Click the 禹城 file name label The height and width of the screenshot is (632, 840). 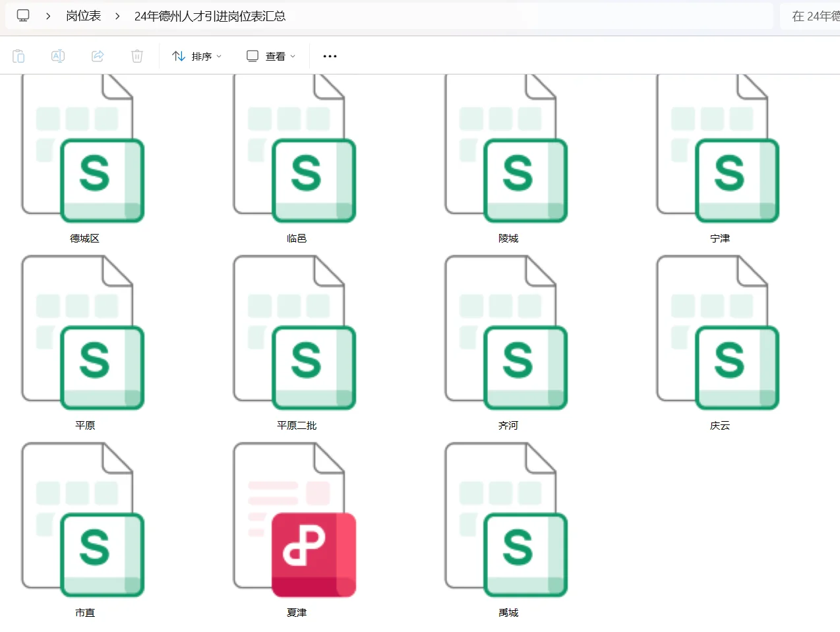[508, 612]
